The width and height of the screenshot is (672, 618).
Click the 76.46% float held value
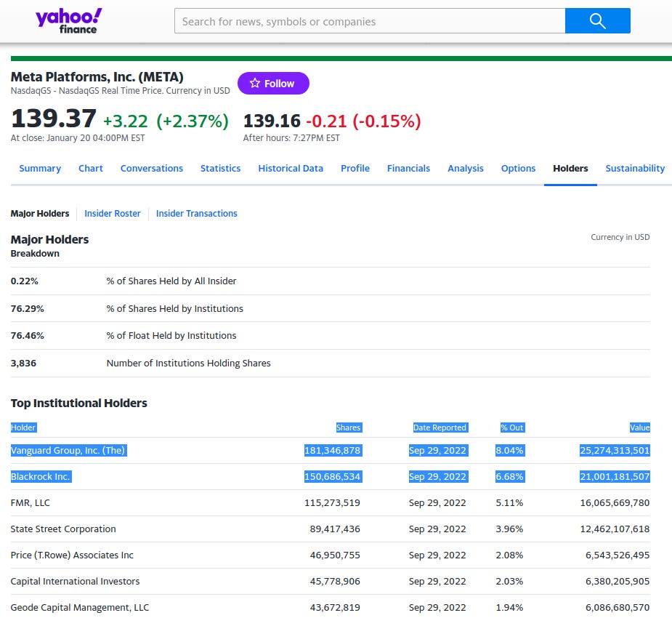pyautogui.click(x=28, y=335)
